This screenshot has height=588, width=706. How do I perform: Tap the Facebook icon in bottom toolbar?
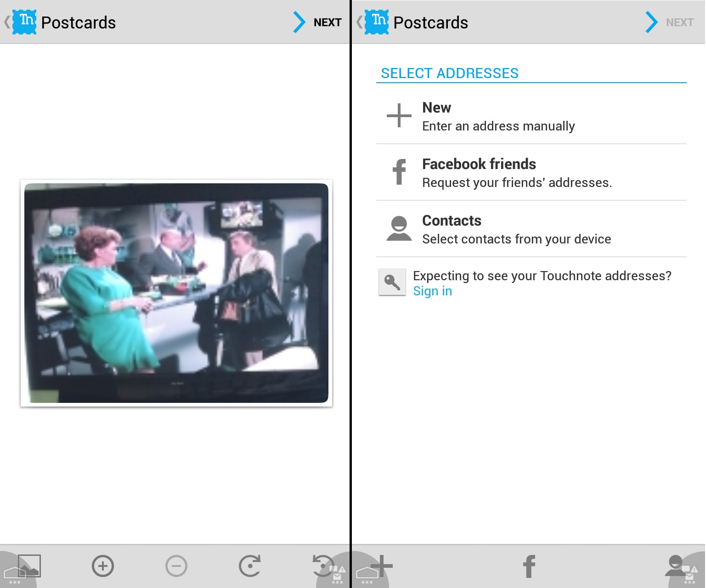[529, 566]
